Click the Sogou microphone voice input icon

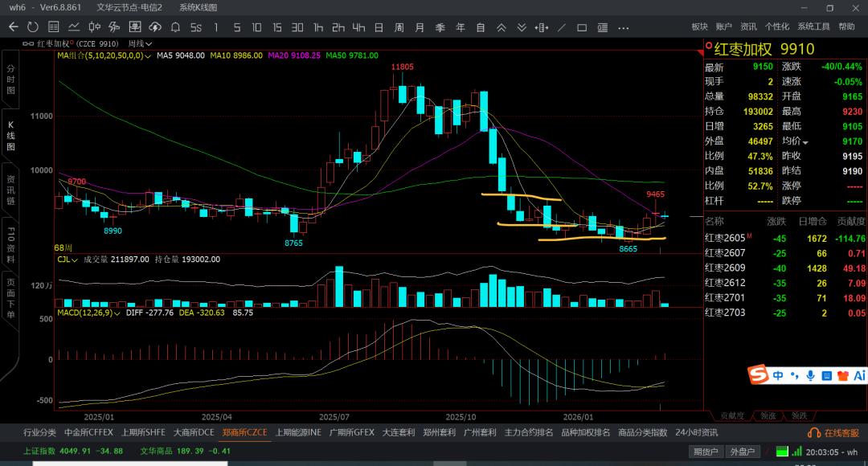point(809,375)
